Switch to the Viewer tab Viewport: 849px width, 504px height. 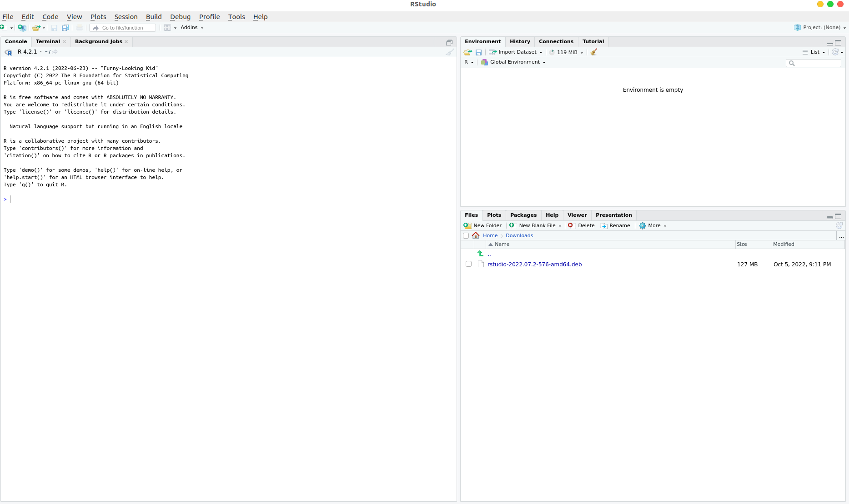(x=577, y=215)
